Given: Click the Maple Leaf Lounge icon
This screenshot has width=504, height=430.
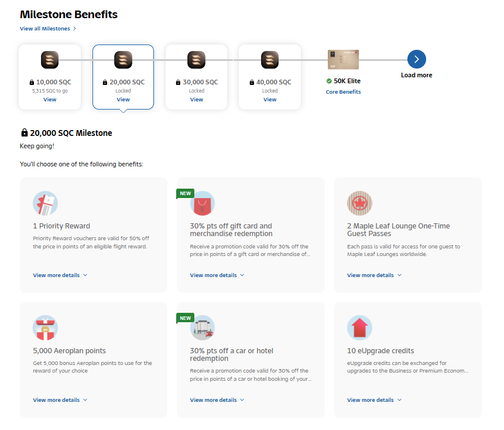Looking at the screenshot, I should pyautogui.click(x=359, y=204).
